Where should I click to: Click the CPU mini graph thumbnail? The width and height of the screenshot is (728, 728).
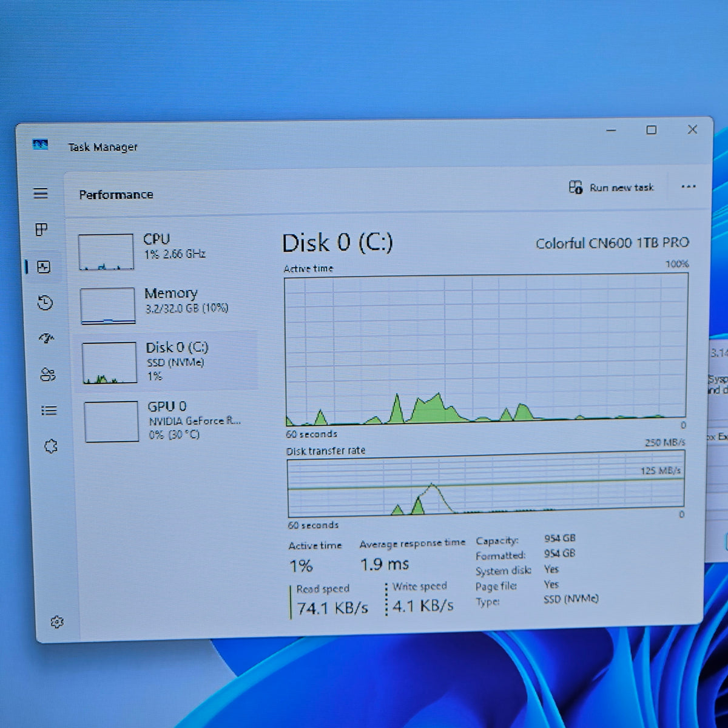click(x=106, y=252)
